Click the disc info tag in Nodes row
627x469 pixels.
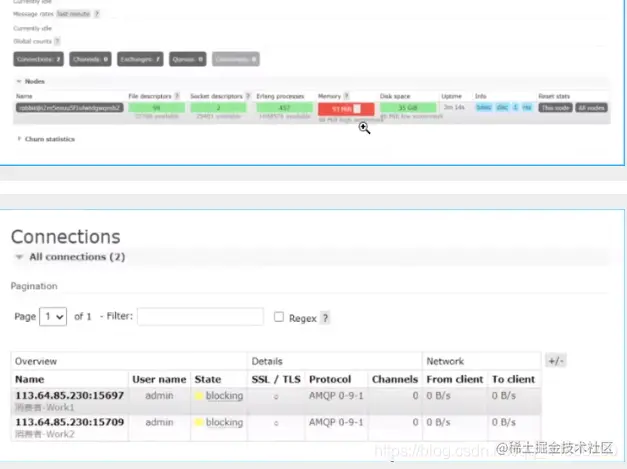coord(502,108)
